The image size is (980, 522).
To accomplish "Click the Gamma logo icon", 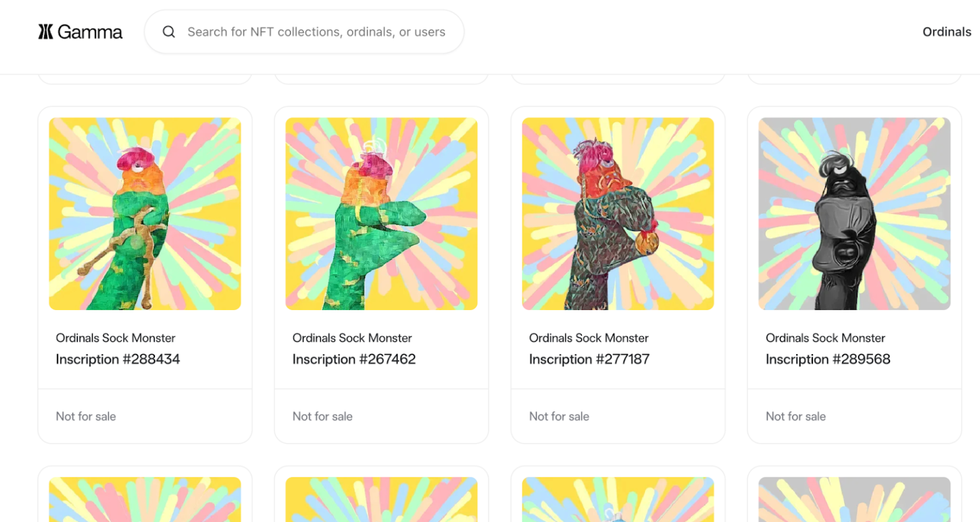I will pos(44,31).
